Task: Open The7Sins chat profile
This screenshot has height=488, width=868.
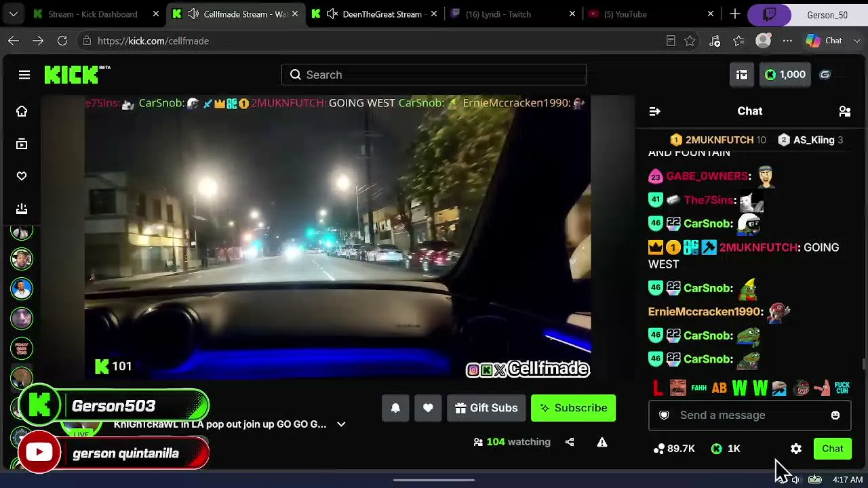Action: (709, 200)
